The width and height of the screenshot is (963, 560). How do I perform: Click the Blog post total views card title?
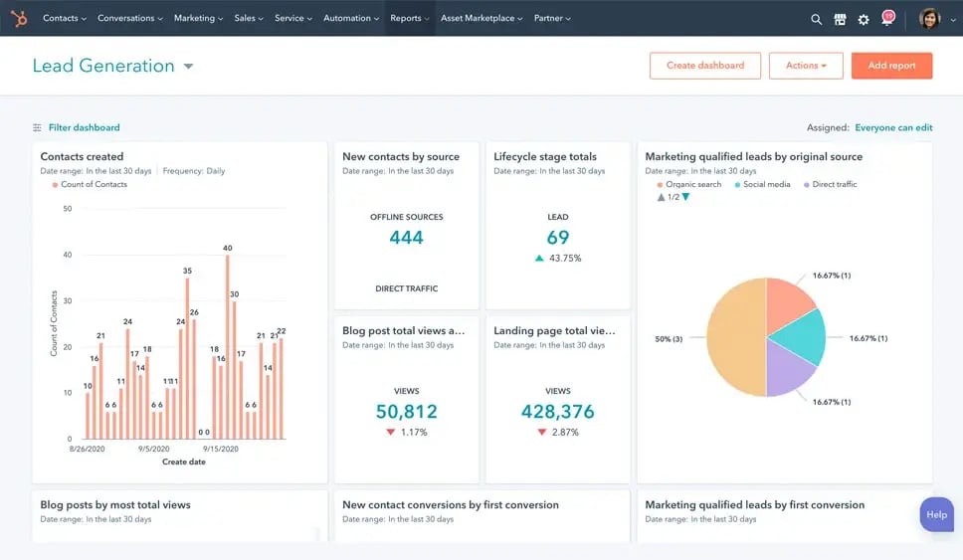tap(404, 331)
